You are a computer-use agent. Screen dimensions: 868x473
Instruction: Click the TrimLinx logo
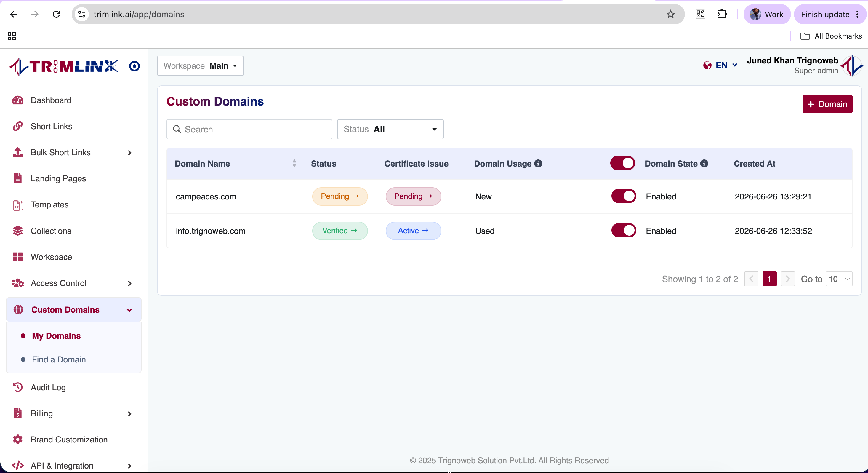point(64,66)
